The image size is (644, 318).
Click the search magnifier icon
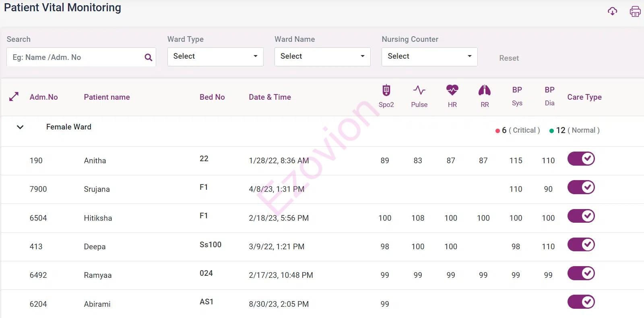click(148, 57)
